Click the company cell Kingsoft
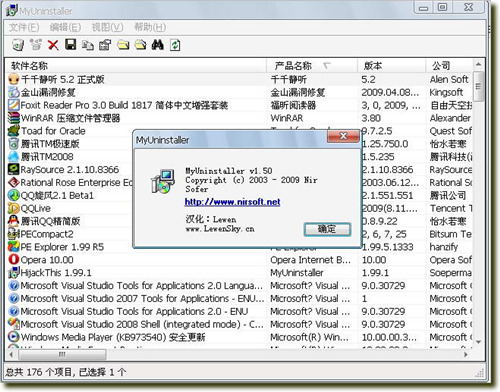 446,92
